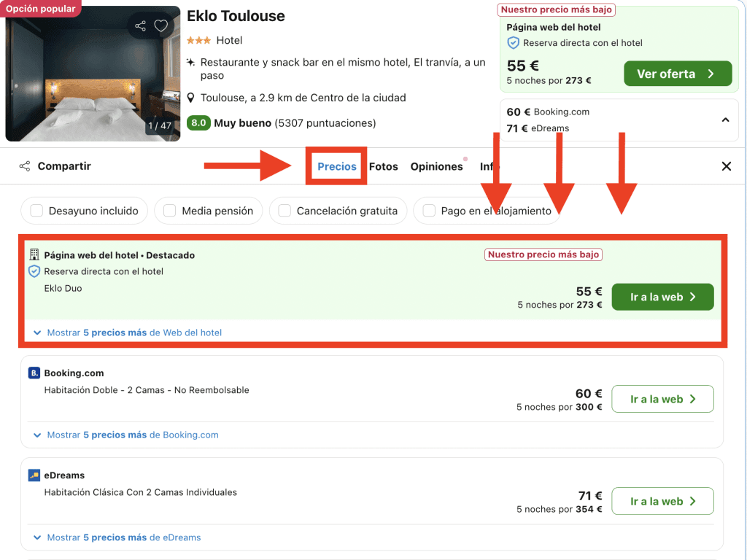Open the Opiniones tab
Image resolution: width=747 pixels, height=560 pixels.
click(436, 166)
